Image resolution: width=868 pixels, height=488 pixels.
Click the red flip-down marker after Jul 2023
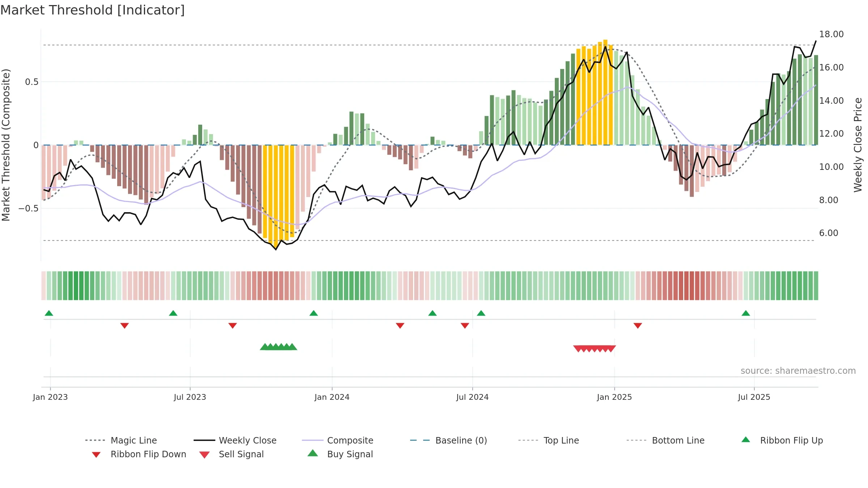click(233, 326)
